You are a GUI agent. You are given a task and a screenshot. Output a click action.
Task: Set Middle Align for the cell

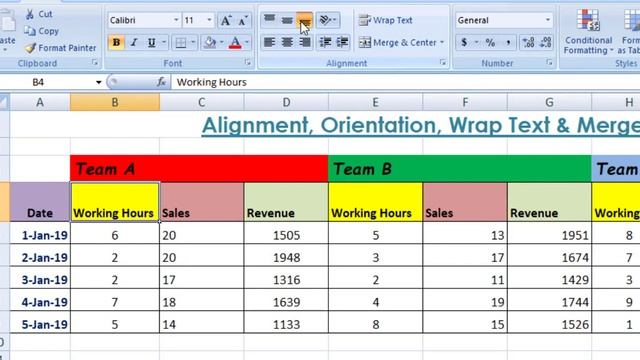pyautogui.click(x=287, y=20)
